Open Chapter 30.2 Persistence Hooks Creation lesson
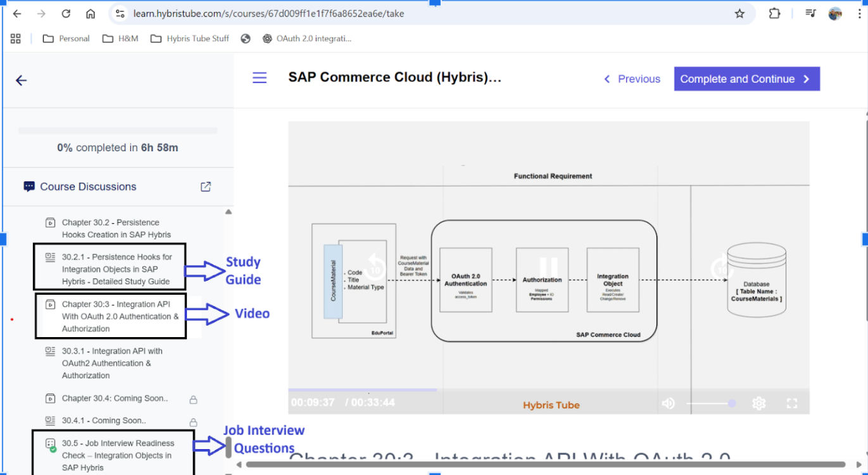 (x=116, y=228)
